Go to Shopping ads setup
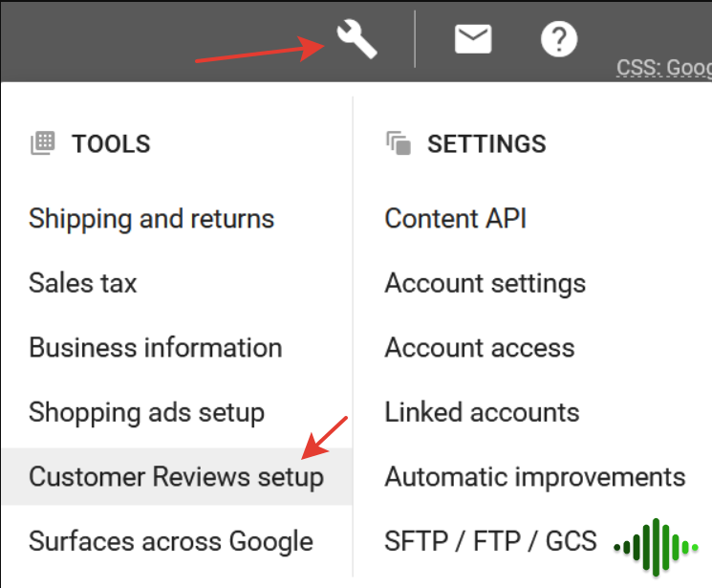Screen dimensions: 712x588 [146, 413]
